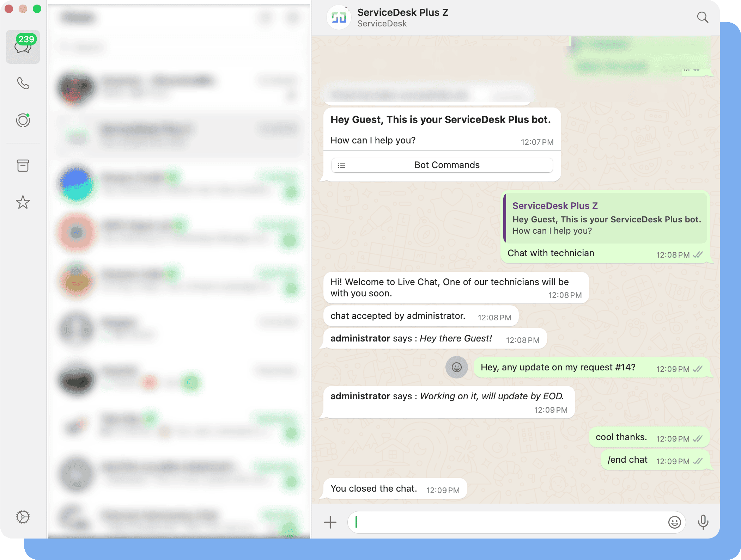This screenshot has width=741, height=560.
Task: View Status updates
Action: [x=23, y=120]
